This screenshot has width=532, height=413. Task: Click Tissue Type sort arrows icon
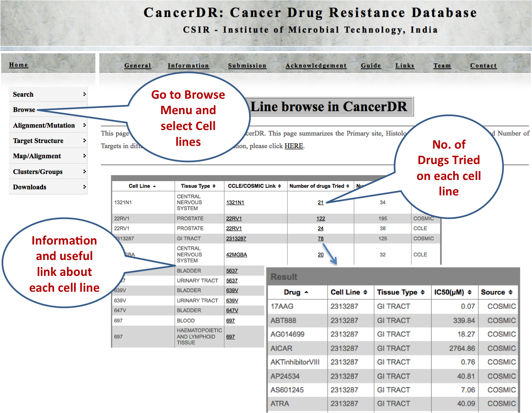point(214,186)
